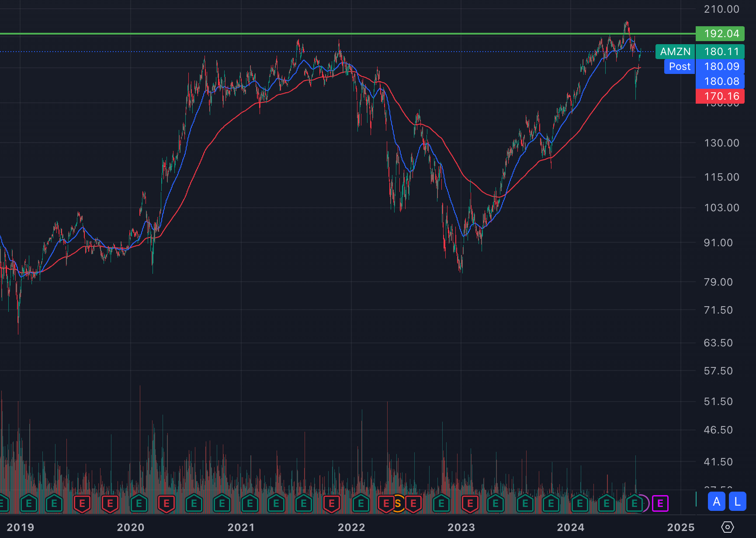This screenshot has height=538, width=756.
Task: Click the 41.50 price scale value
Action: [718, 462]
